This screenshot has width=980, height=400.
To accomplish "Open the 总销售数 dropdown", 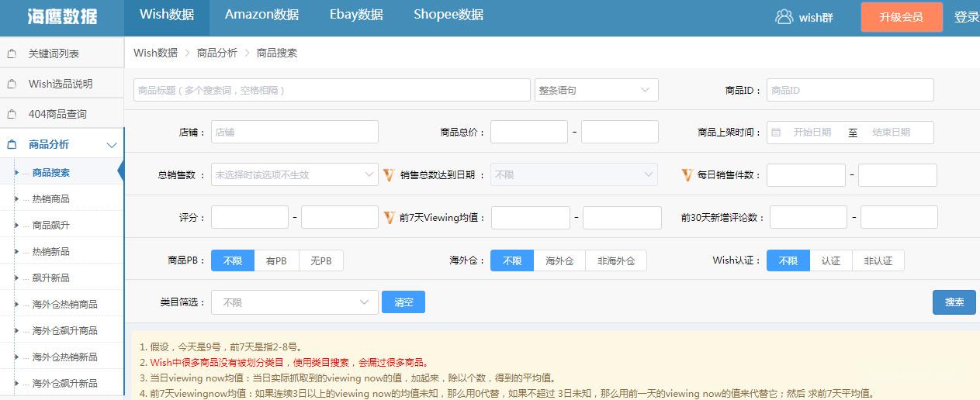I will [295, 174].
